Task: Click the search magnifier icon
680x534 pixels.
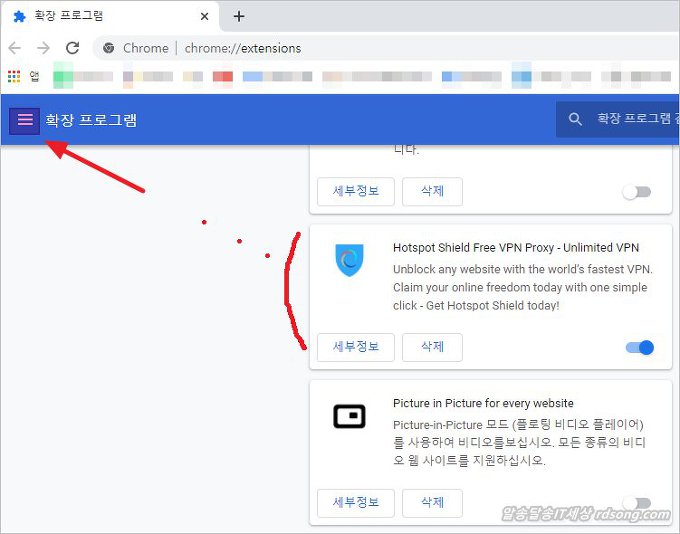Action: tap(575, 120)
